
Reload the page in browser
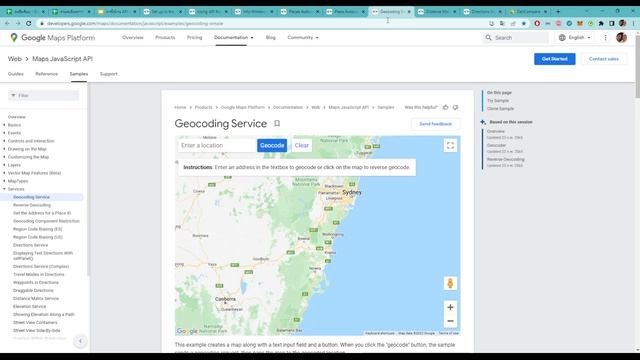pos(29,23)
